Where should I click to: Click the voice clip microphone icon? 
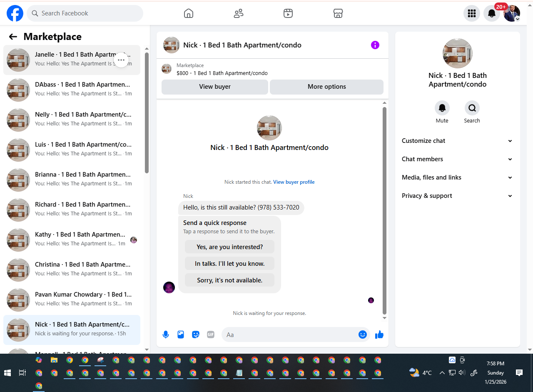pos(166,335)
